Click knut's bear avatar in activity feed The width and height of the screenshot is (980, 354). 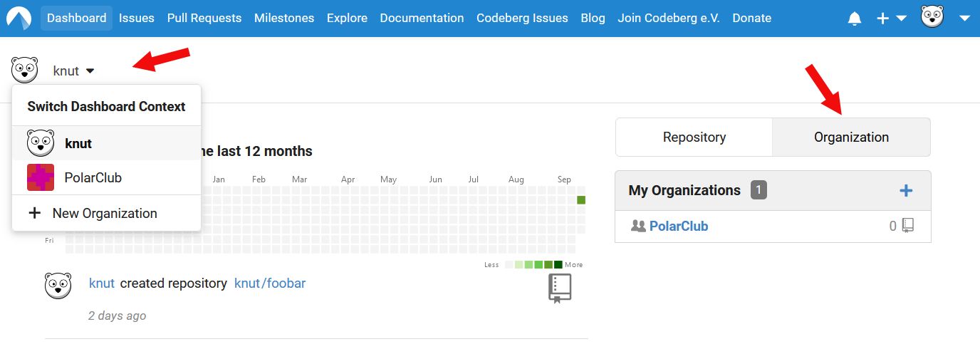pyautogui.click(x=58, y=285)
